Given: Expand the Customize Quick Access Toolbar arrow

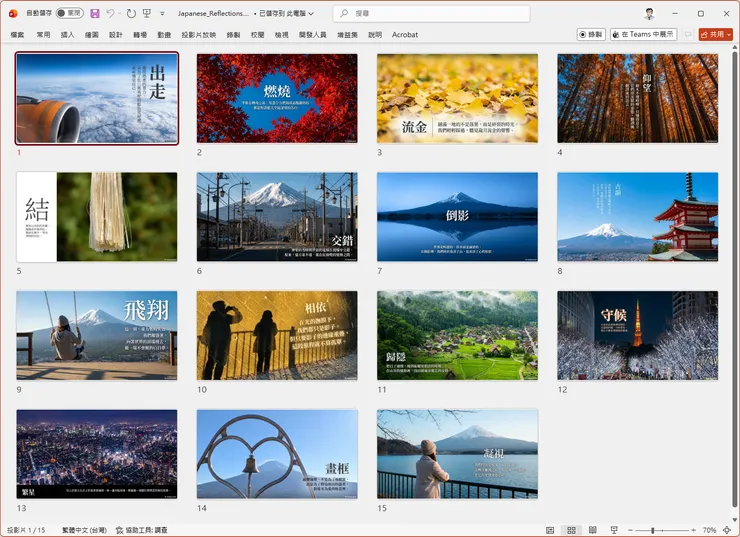Looking at the screenshot, I should tap(162, 14).
